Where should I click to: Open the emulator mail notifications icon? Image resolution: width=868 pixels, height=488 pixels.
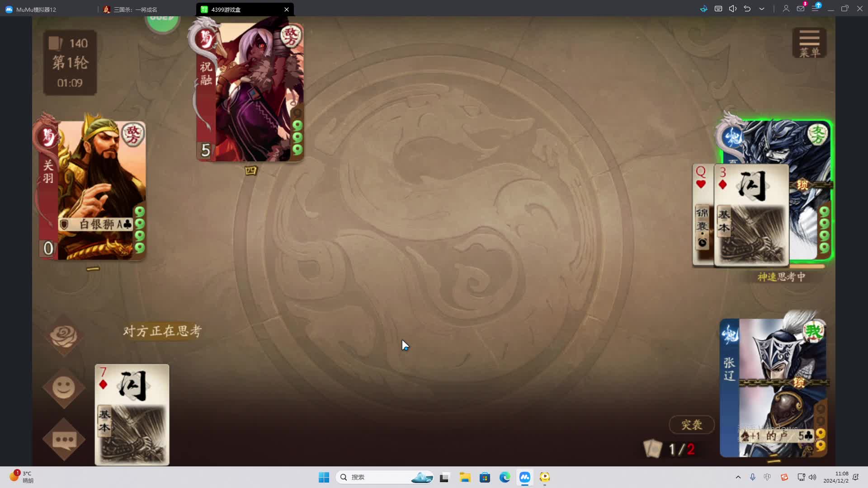click(801, 9)
